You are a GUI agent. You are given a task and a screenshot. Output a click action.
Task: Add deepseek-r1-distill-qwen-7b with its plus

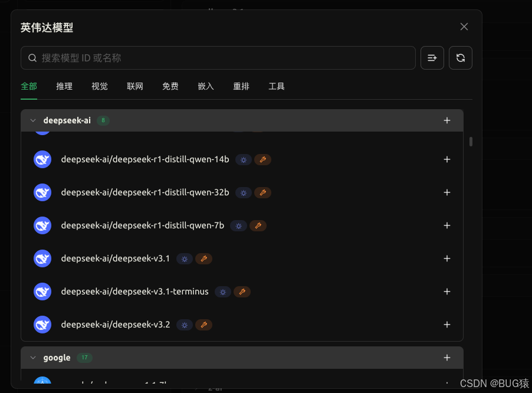point(447,225)
